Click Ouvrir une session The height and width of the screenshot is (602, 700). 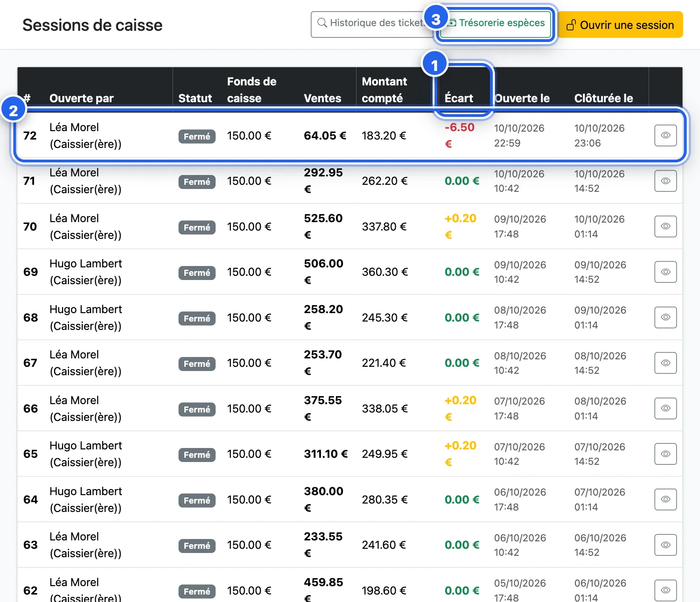[x=620, y=24]
